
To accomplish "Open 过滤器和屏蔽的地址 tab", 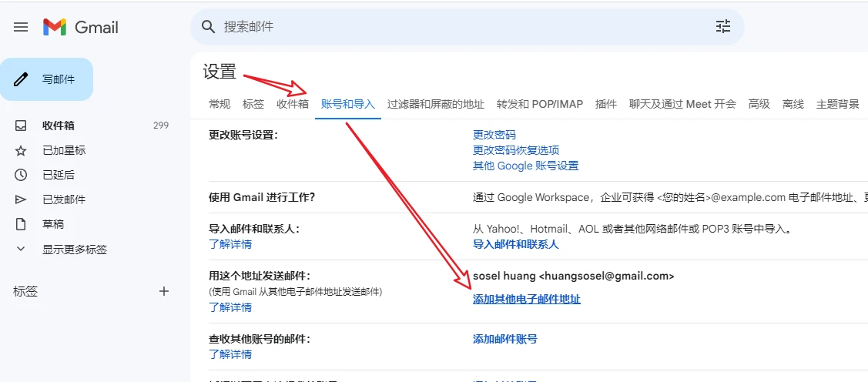I will click(x=436, y=104).
